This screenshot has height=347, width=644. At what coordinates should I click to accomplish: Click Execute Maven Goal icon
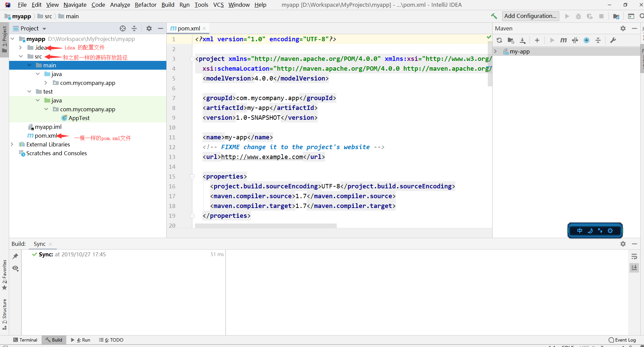click(563, 41)
